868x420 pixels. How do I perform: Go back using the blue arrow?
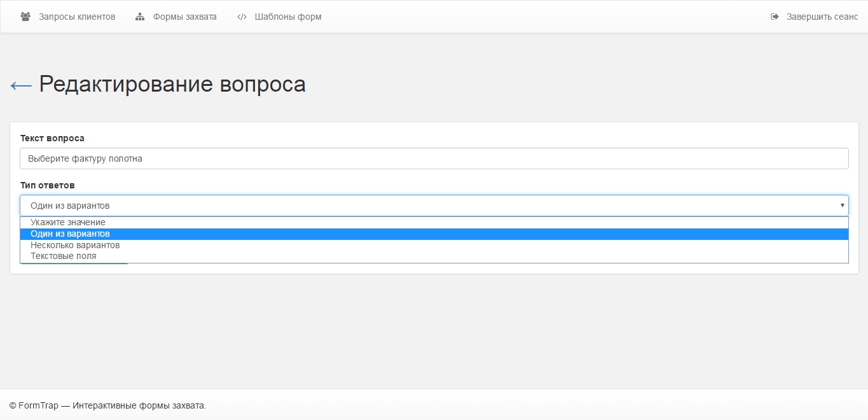21,85
